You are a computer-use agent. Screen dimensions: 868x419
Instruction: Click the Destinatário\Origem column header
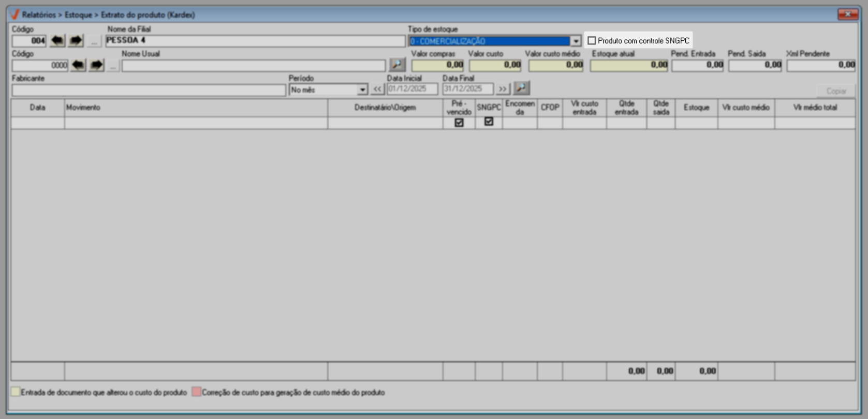[x=385, y=108]
